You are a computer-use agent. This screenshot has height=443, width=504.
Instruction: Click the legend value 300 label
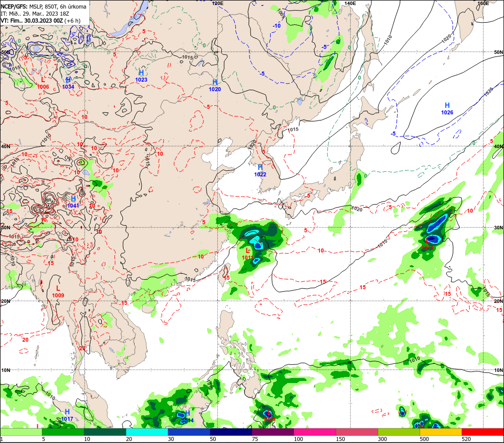[x=382, y=439]
